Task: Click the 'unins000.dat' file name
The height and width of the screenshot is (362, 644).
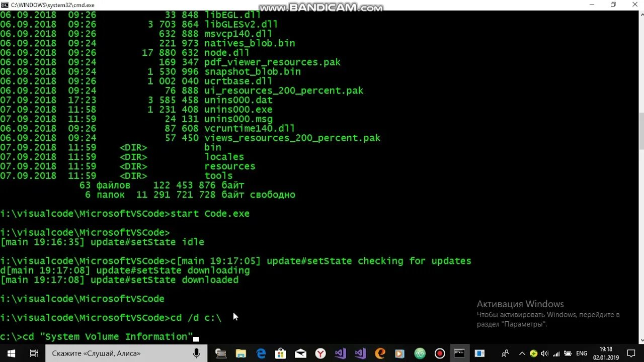Action: click(238, 100)
